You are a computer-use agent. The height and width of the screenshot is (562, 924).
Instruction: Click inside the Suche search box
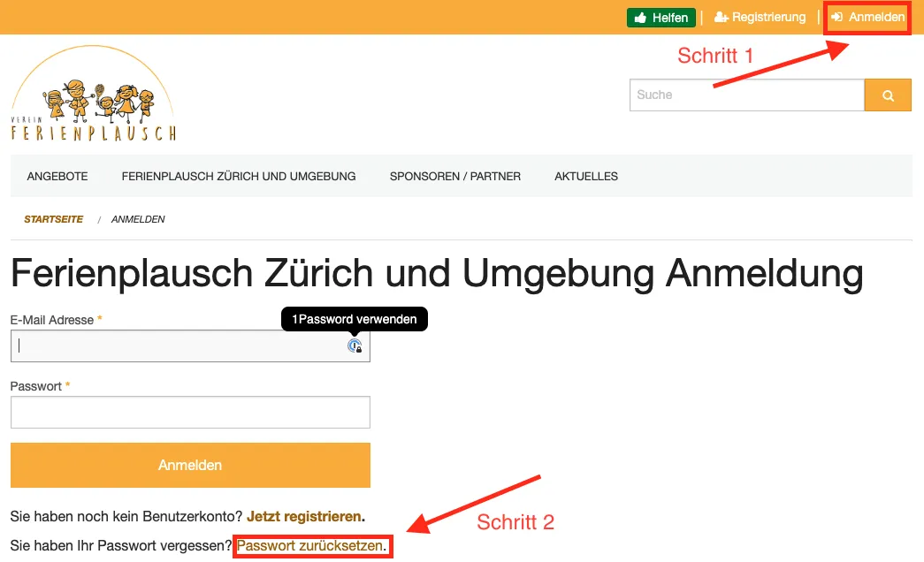coord(743,95)
